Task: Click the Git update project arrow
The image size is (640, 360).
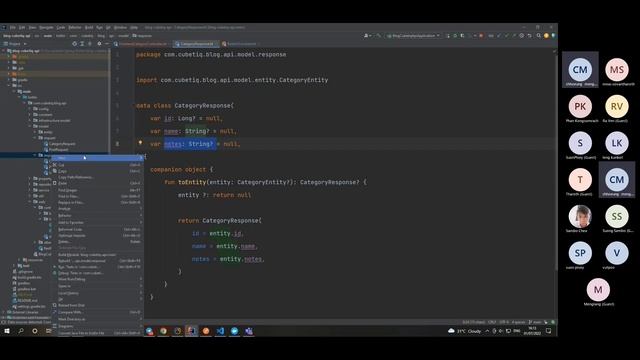Action: (x=499, y=36)
